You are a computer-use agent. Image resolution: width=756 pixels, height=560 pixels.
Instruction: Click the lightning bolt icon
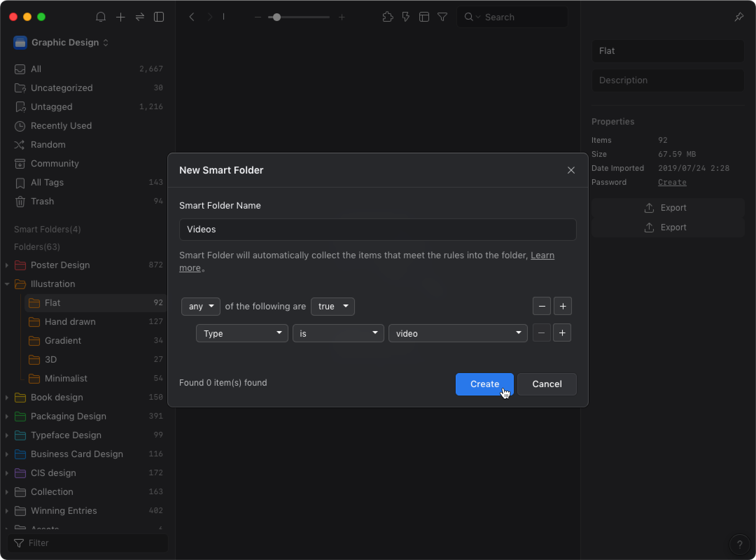pyautogui.click(x=405, y=16)
